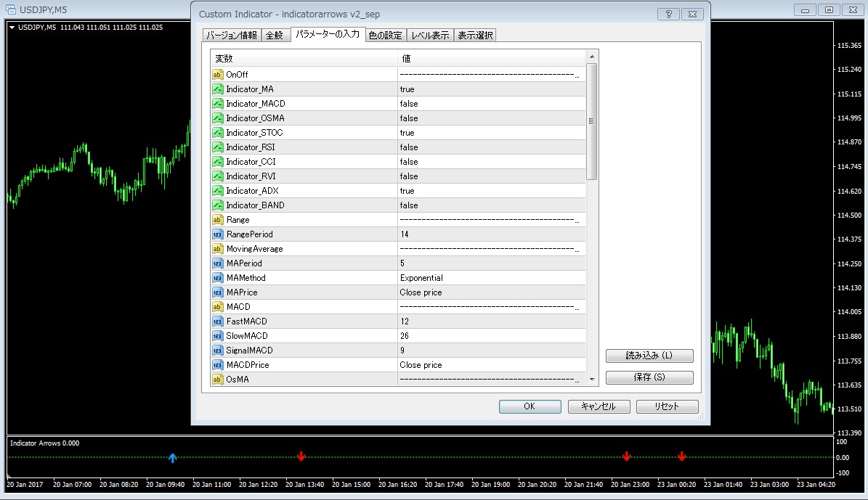Click the MACDPrice integer icon
The width and height of the screenshot is (868, 500).
coord(218,365)
